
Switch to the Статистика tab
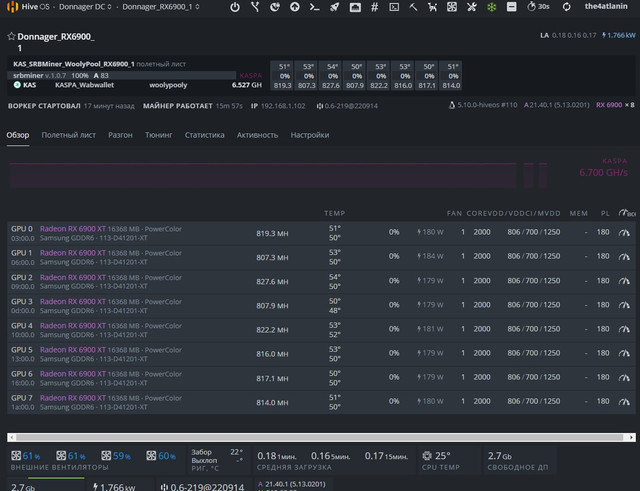click(x=204, y=135)
